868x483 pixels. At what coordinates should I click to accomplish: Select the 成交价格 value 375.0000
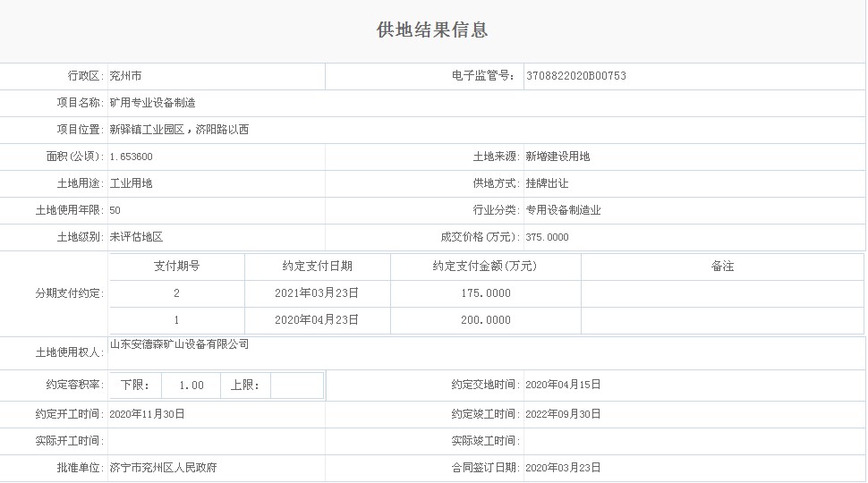click(x=547, y=237)
